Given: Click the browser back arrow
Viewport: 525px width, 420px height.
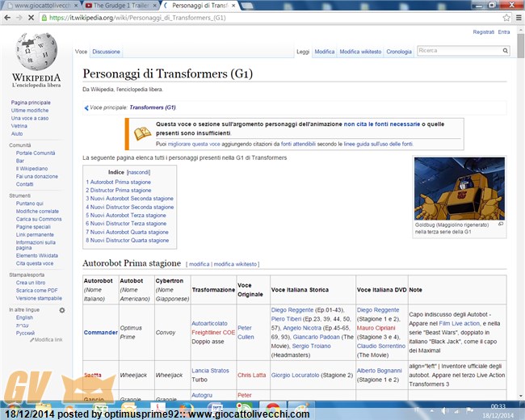Looking at the screenshot, I should (x=7, y=18).
